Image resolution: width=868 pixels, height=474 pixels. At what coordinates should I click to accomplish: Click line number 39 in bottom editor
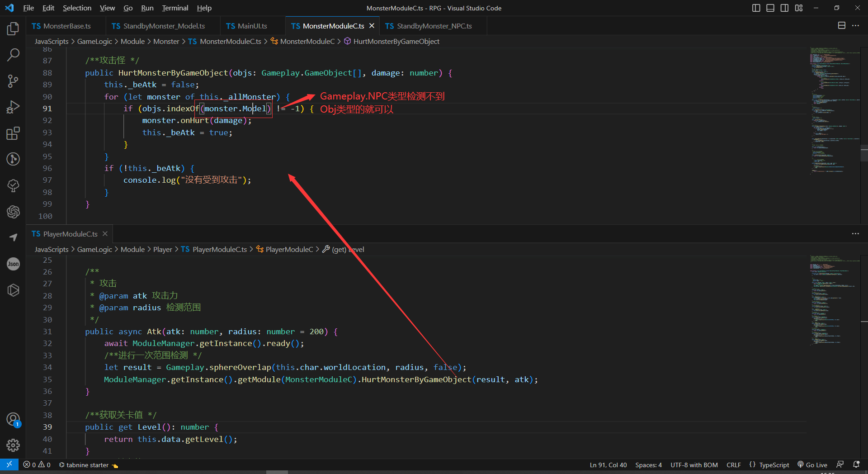point(47,427)
